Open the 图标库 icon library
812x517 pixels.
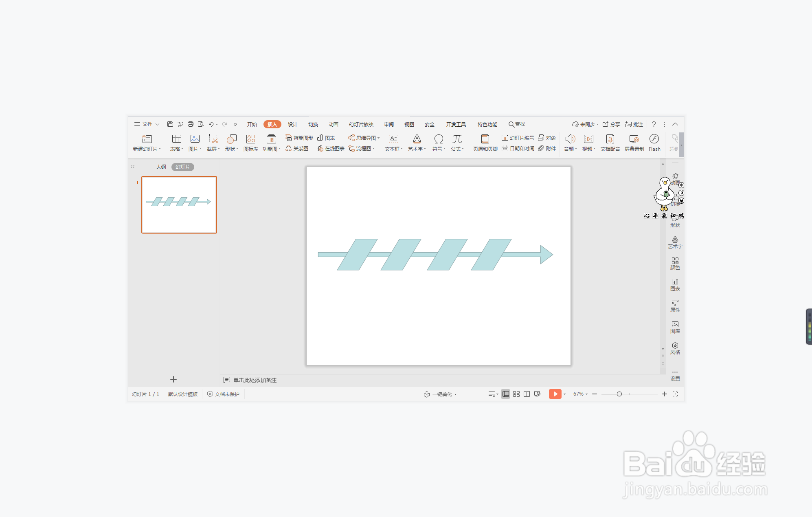(x=251, y=143)
